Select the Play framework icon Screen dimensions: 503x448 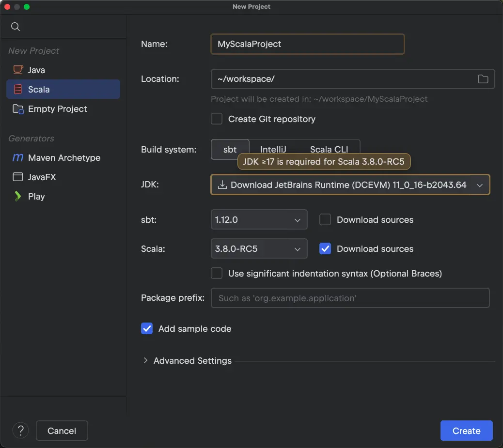point(18,197)
